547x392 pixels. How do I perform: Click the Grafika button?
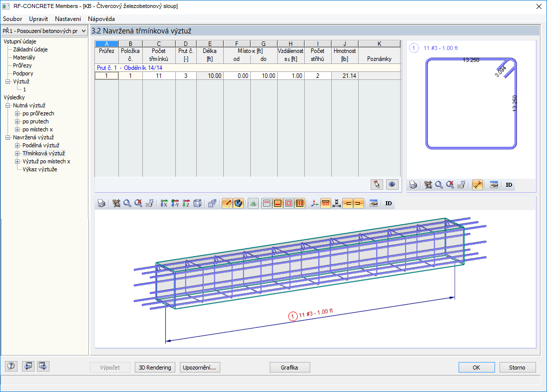tap(290, 367)
